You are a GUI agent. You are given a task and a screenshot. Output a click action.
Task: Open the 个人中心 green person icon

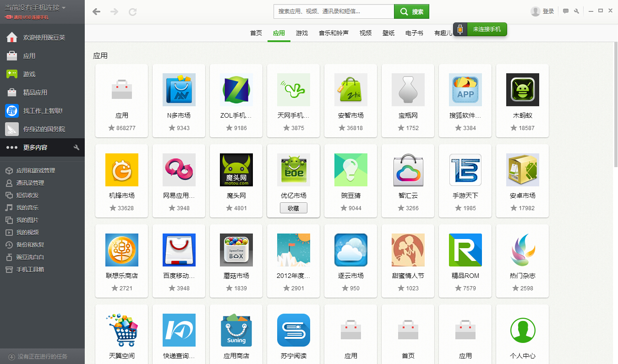(x=522, y=330)
